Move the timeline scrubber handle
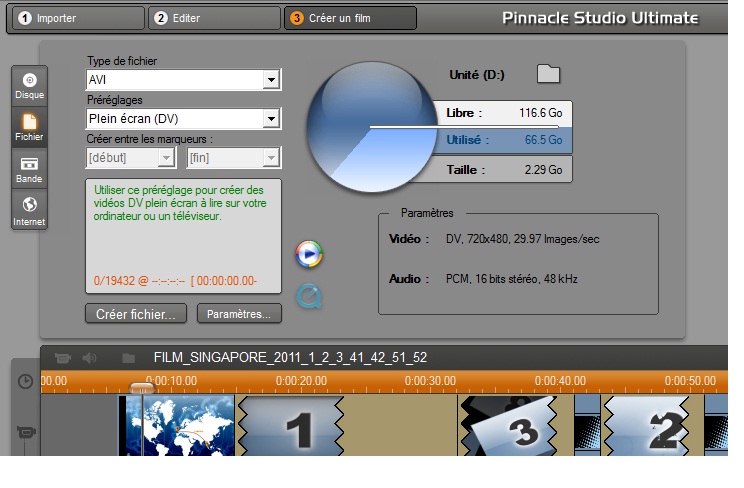The image size is (744, 488). point(142,389)
